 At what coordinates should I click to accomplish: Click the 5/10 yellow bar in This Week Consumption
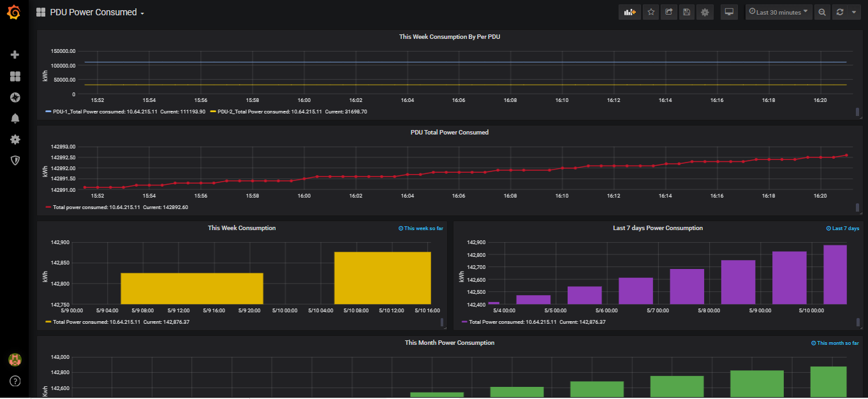click(x=383, y=278)
